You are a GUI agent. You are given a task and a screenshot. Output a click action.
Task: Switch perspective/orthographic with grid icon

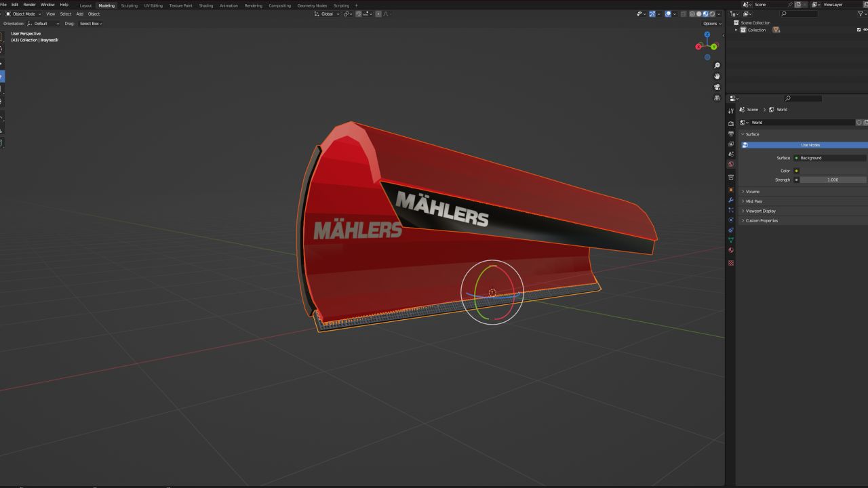click(717, 98)
